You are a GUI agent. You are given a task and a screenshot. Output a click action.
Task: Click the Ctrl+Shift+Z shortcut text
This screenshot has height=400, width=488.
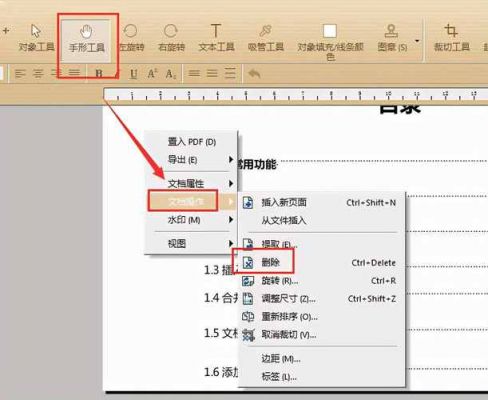(372, 299)
